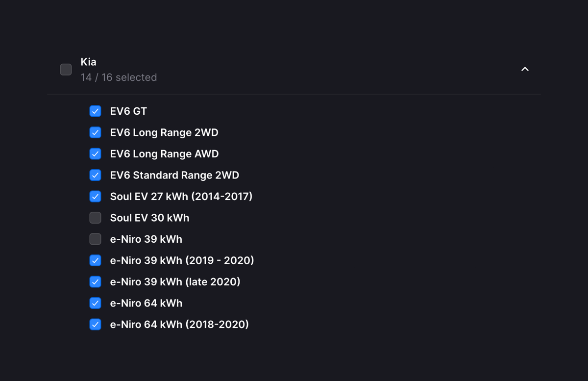Click the EV6 Standard Range 2WD label
The height and width of the screenshot is (381, 588).
click(175, 175)
